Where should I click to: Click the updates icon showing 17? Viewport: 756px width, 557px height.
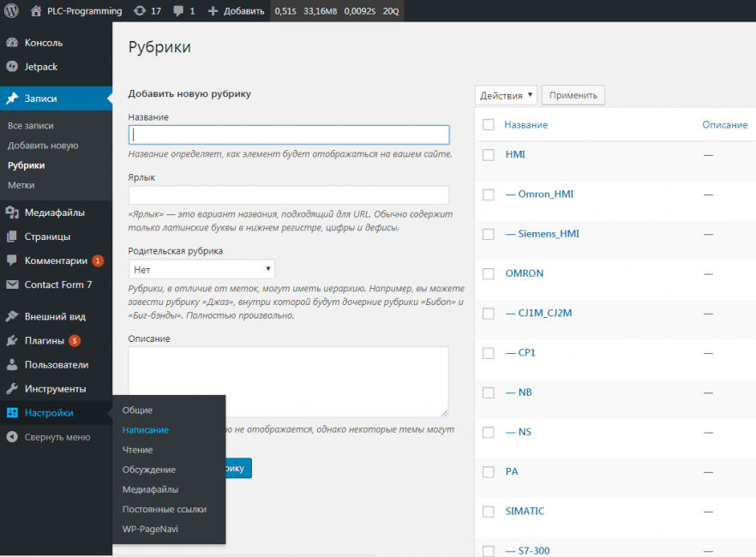[140, 11]
